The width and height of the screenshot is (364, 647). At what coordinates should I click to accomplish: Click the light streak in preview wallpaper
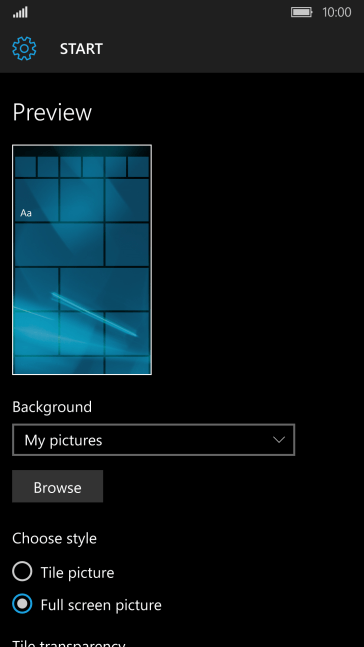click(x=94, y=314)
